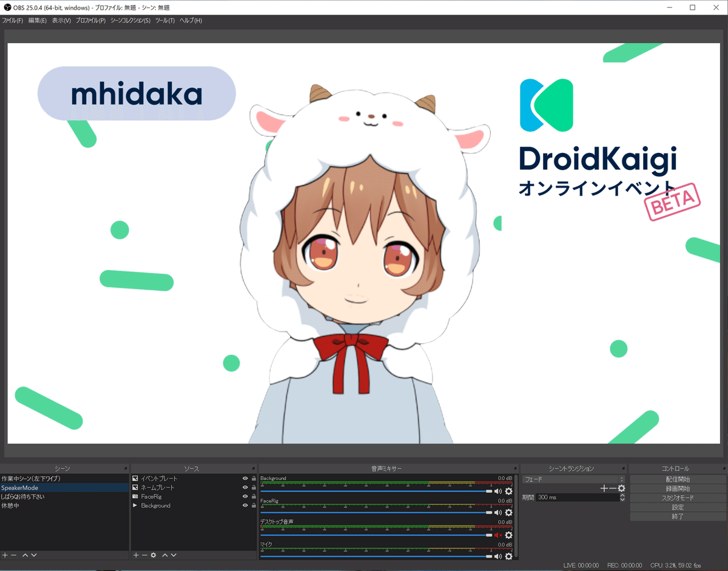Mute the Background audio channel

498,491
